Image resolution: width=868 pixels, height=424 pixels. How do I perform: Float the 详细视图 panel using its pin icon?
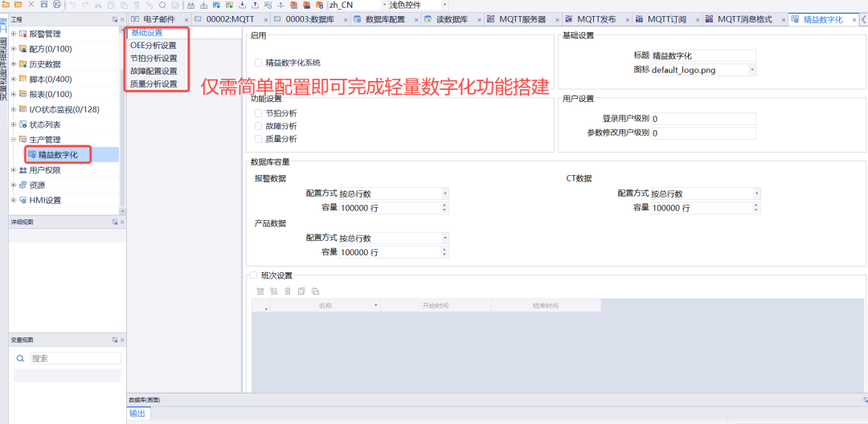pos(115,222)
